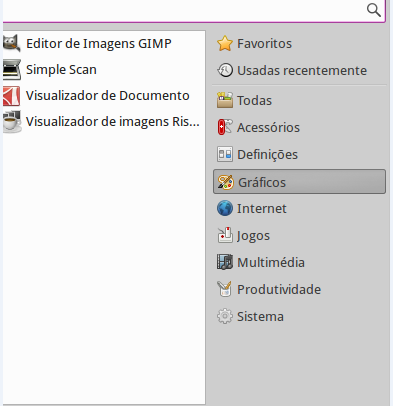
Task: Click the Favoritos star icon
Action: point(225,43)
